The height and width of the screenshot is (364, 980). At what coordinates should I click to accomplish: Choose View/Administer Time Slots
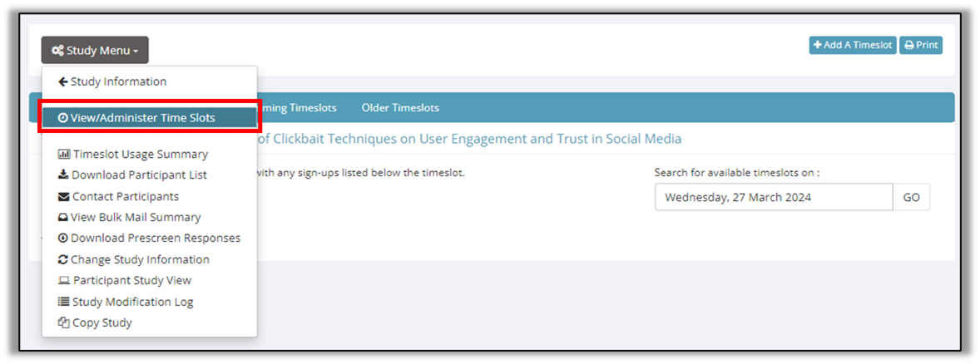click(x=142, y=118)
